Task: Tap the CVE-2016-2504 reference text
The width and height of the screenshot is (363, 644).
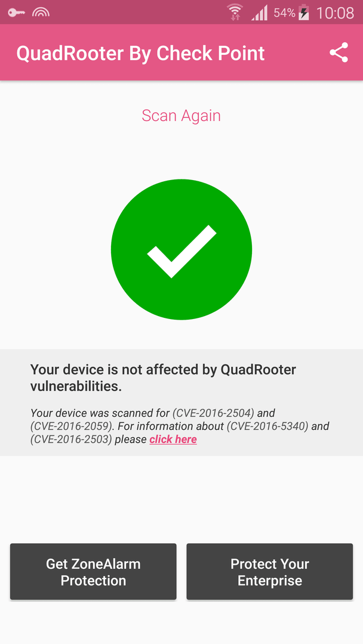Action: click(213, 413)
